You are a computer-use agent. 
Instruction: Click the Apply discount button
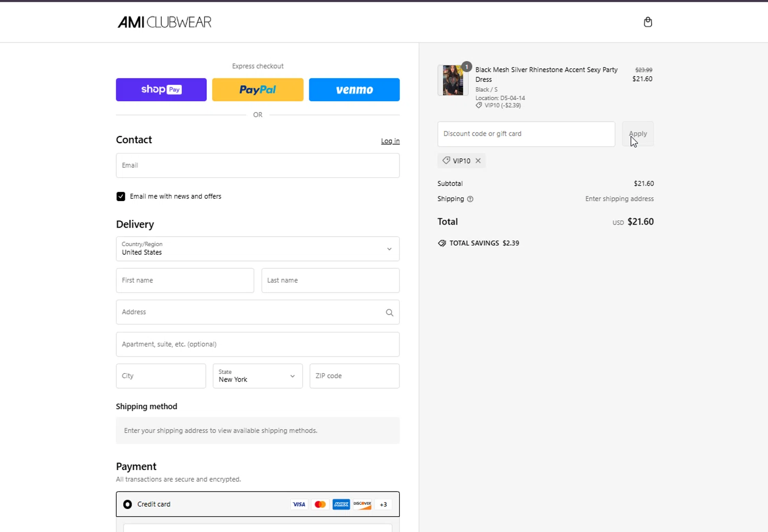point(638,134)
